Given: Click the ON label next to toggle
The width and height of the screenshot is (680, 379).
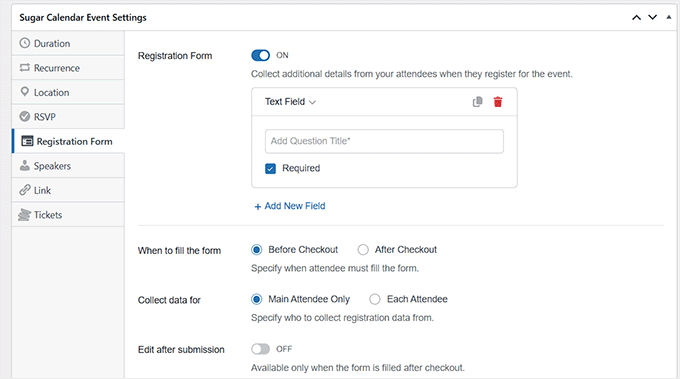Looking at the screenshot, I should [x=282, y=56].
